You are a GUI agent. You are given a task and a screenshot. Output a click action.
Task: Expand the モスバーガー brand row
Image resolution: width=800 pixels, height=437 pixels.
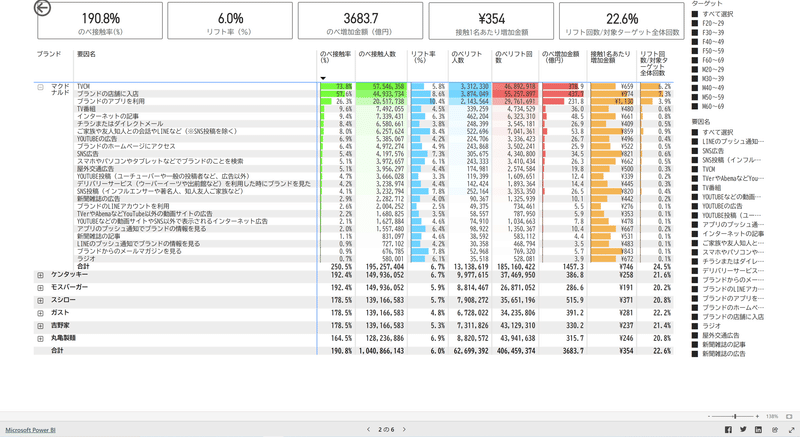pyautogui.click(x=40, y=288)
